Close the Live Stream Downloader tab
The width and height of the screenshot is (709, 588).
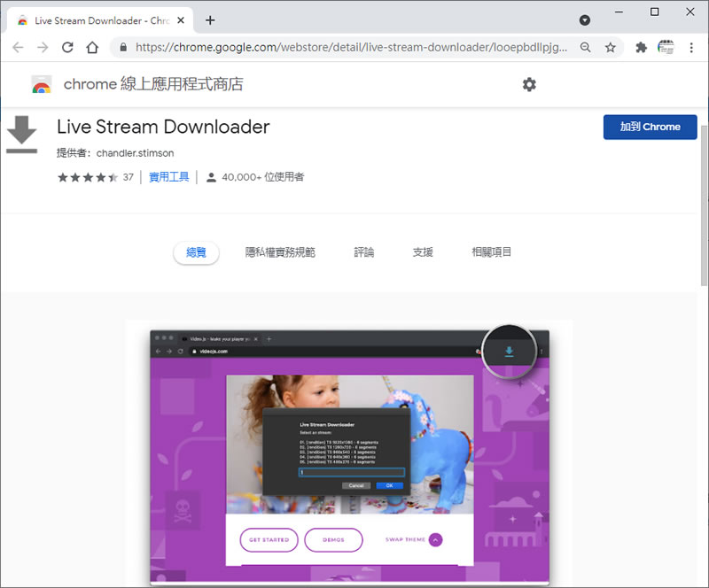pyautogui.click(x=181, y=20)
